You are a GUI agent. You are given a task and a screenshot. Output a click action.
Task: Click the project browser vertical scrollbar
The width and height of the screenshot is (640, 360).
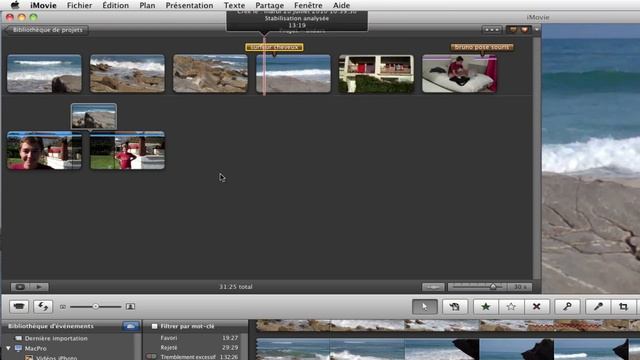[537, 158]
